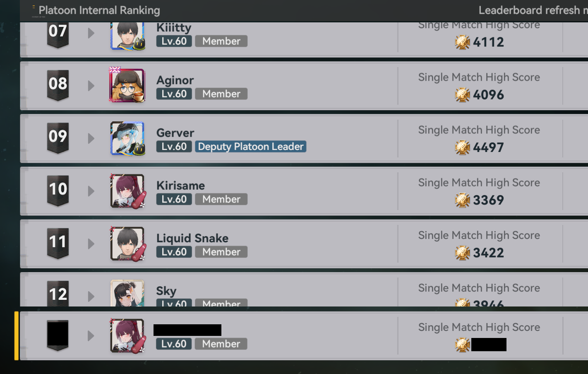This screenshot has width=588, height=374.
Task: Select the Kiiitty player name
Action: tap(174, 28)
